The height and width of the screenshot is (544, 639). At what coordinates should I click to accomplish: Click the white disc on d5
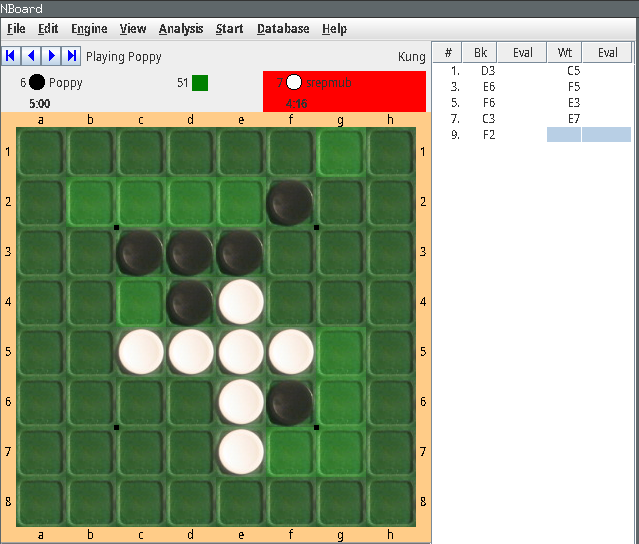(x=191, y=352)
